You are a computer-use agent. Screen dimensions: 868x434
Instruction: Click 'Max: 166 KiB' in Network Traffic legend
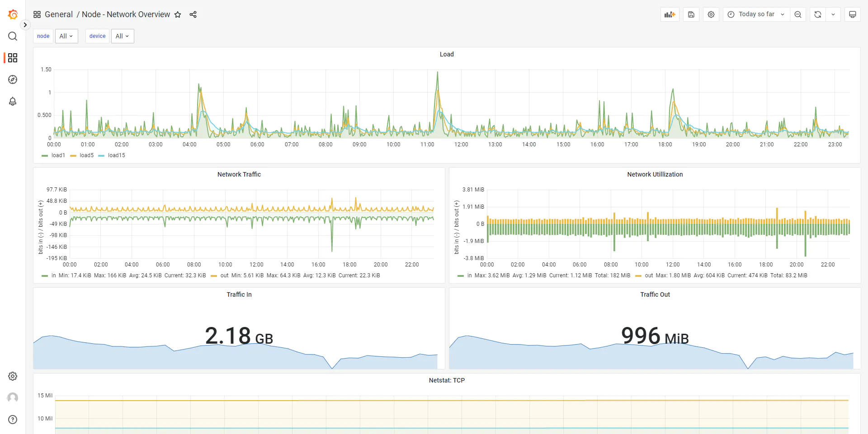pos(110,275)
